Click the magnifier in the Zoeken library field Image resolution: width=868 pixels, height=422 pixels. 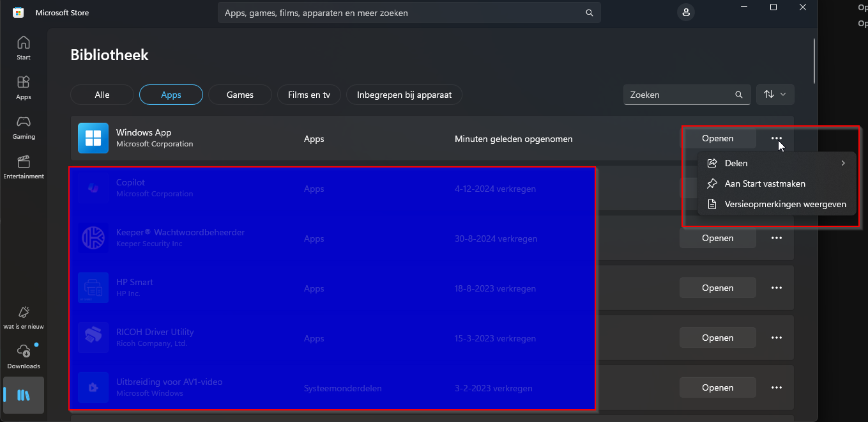pyautogui.click(x=739, y=95)
